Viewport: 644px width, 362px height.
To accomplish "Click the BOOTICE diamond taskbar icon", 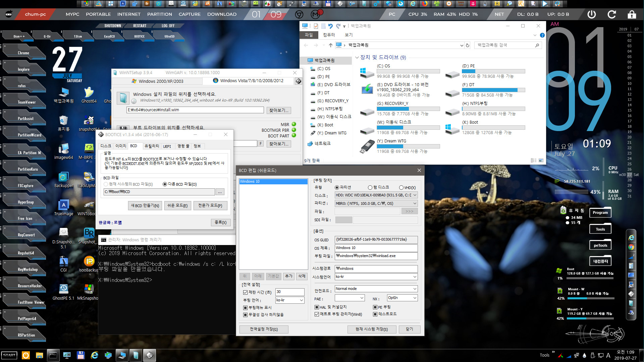I will point(150,355).
